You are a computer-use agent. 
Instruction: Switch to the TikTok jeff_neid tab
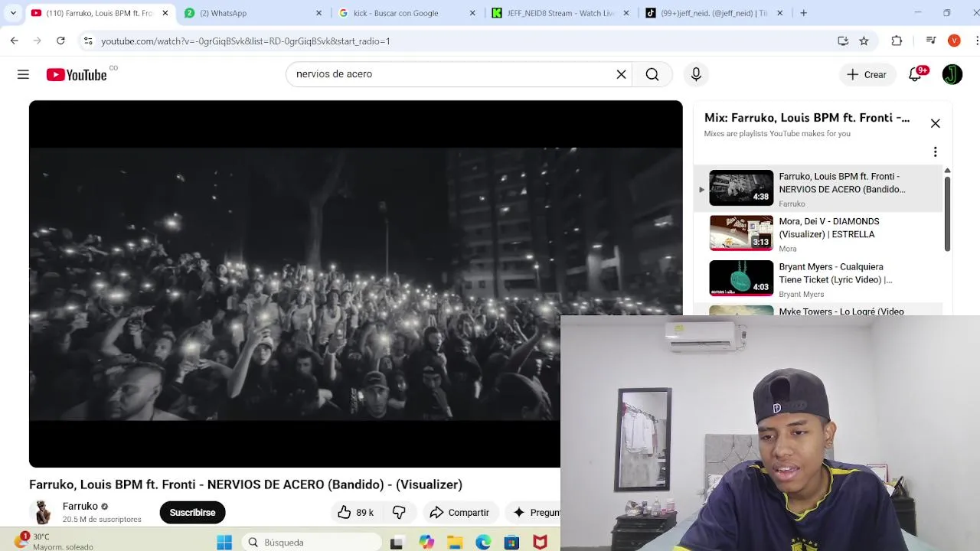[x=715, y=13]
